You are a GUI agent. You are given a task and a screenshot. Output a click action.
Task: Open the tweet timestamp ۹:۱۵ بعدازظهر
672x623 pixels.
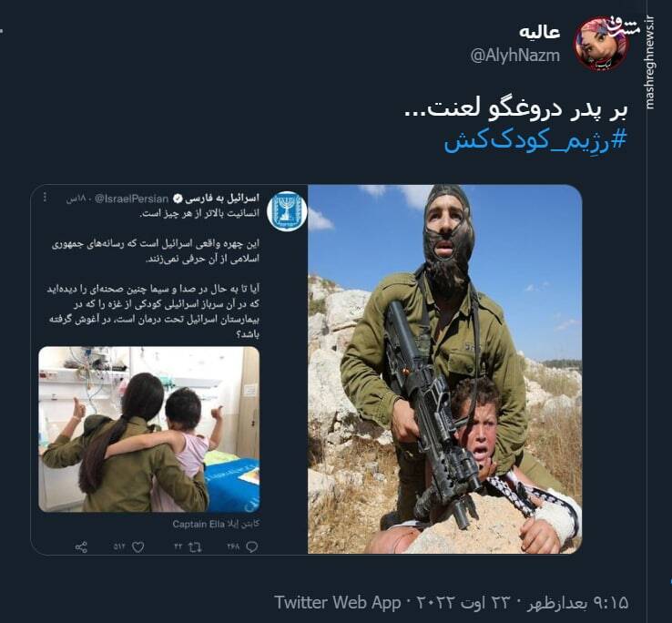(x=577, y=603)
